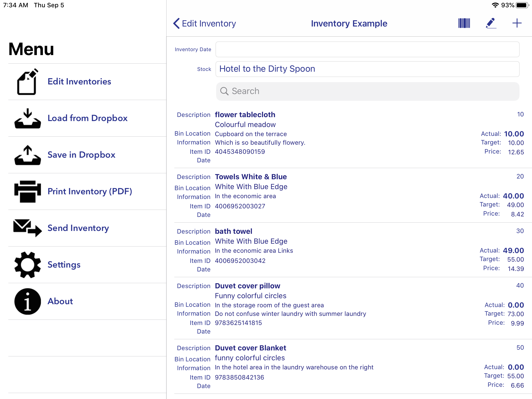Select Save in Dropbox menu item

(x=81, y=155)
